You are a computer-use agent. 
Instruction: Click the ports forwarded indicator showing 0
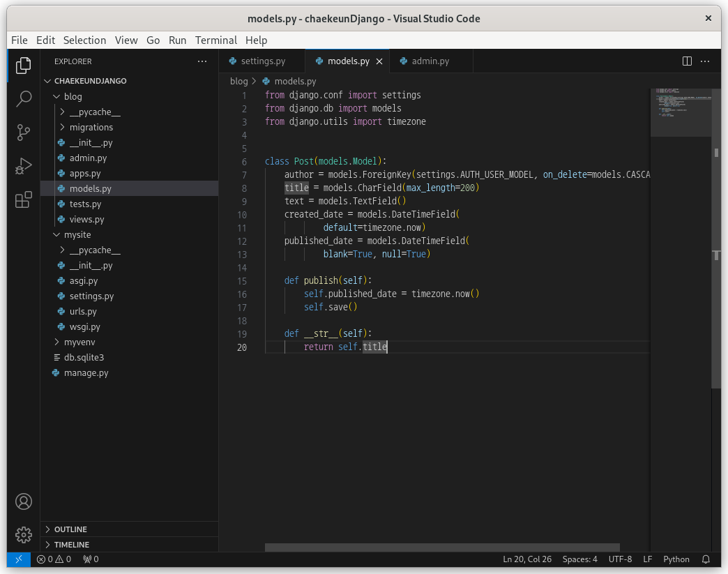click(x=91, y=559)
